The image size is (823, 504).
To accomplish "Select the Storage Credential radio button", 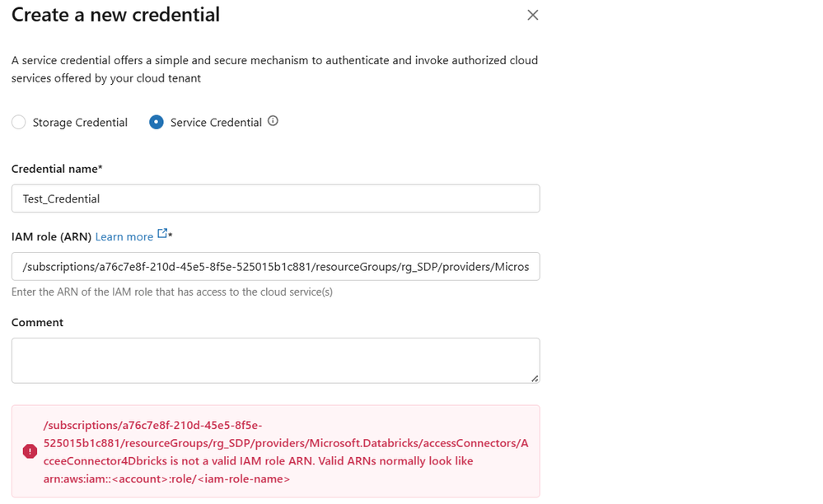I will click(18, 121).
